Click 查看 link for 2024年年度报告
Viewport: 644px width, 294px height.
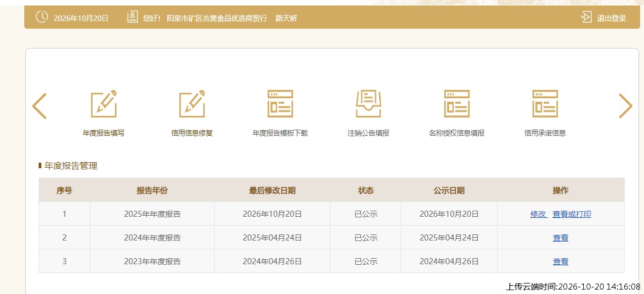coord(561,238)
